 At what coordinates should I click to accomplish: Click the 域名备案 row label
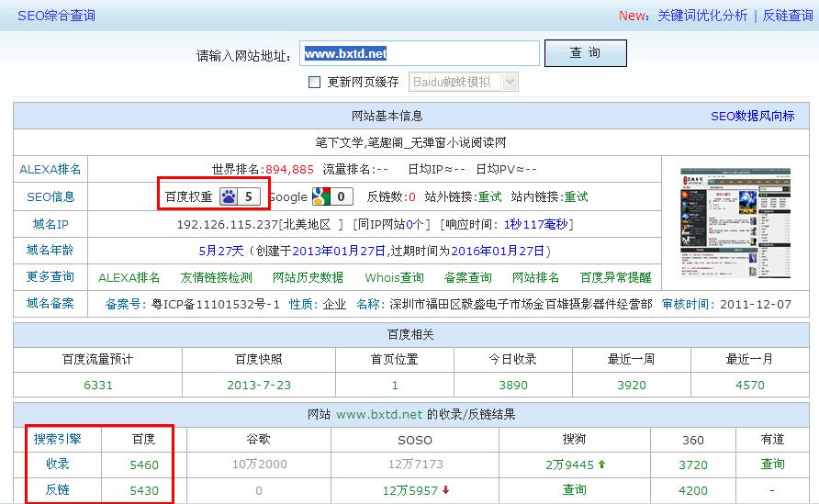coord(50,304)
